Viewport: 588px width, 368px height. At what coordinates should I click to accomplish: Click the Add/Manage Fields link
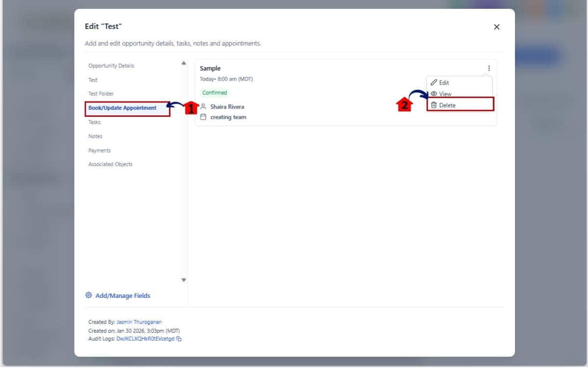coord(122,296)
